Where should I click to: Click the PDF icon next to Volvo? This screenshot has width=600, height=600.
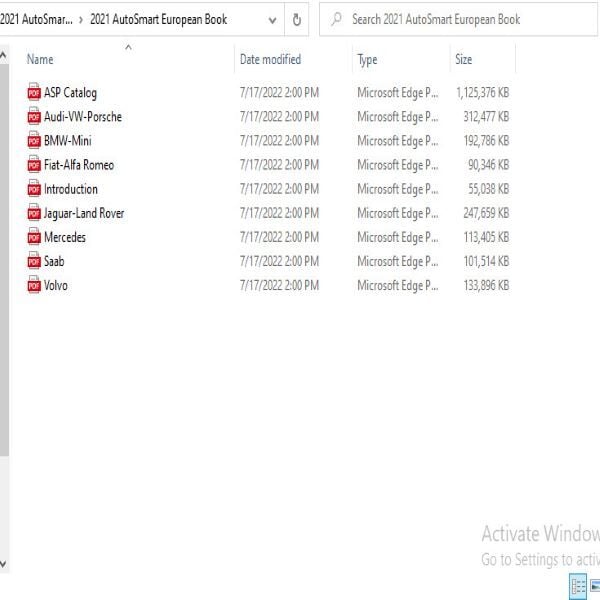point(34,285)
